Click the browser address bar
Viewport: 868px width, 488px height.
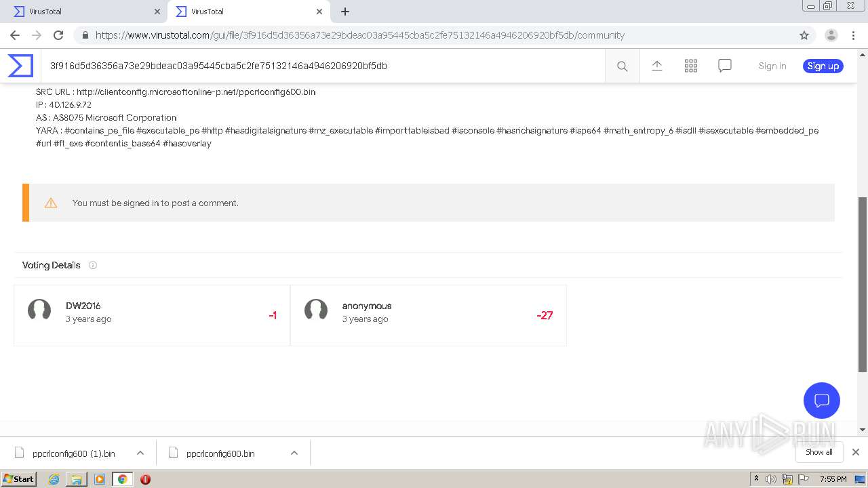pyautogui.click(x=434, y=35)
